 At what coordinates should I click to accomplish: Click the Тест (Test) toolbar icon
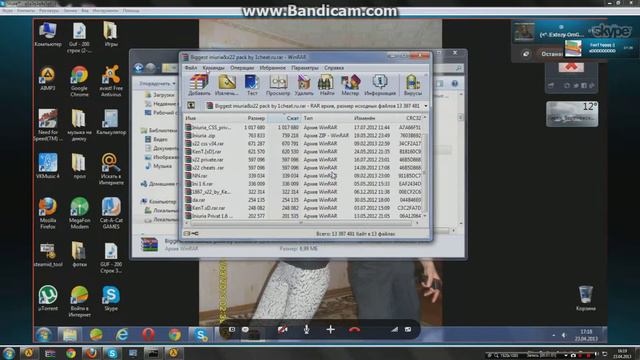click(252, 85)
